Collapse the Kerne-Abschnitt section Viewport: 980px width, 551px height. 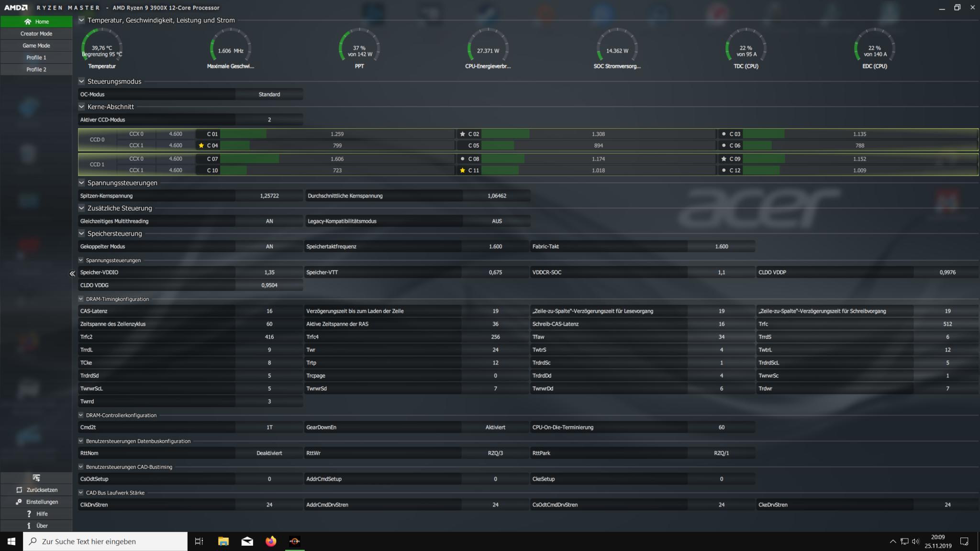[x=81, y=107]
